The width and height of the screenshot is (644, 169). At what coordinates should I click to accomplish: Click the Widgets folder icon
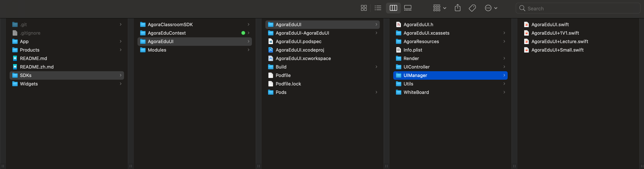click(15, 84)
